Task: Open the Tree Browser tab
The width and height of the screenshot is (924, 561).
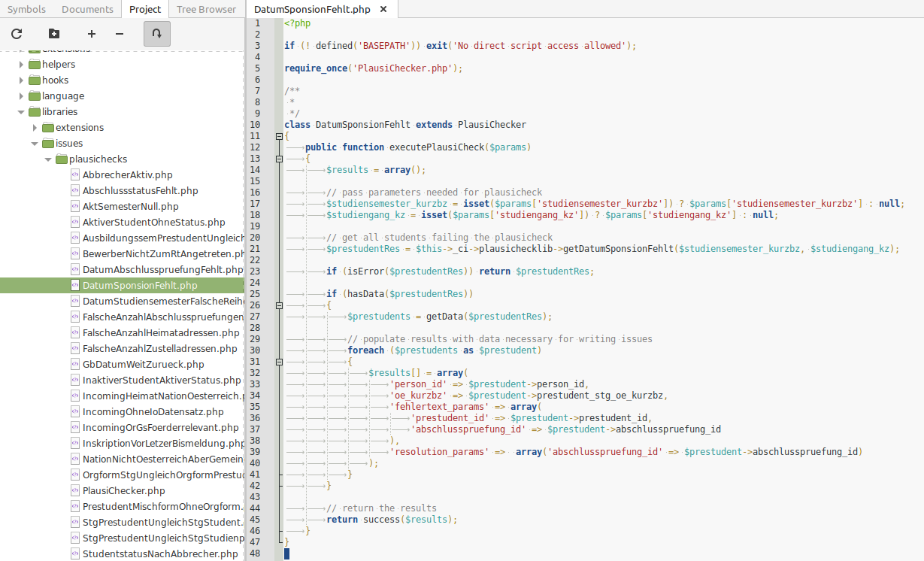Action: click(x=206, y=10)
